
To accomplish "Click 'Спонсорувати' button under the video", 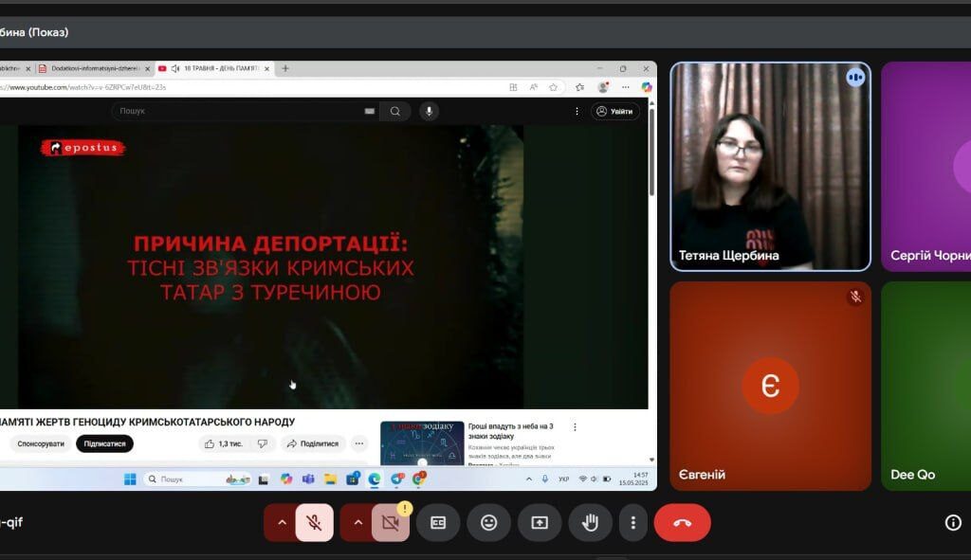I will click(x=41, y=443).
